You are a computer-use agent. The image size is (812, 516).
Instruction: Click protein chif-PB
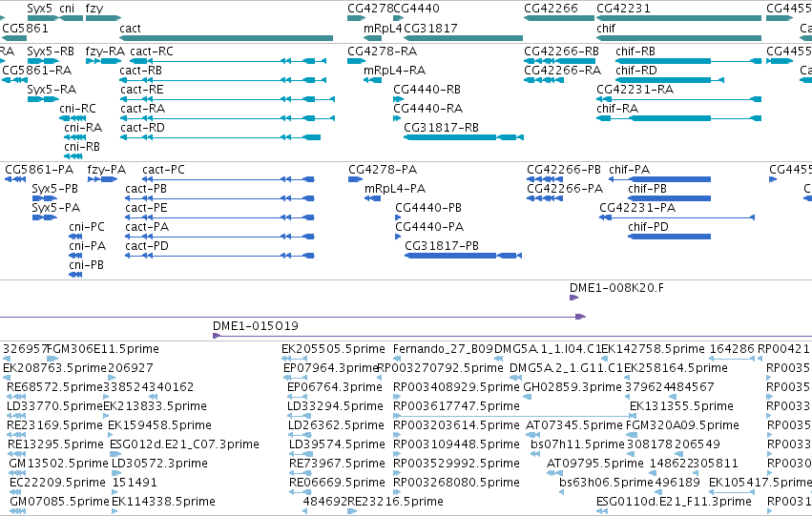pyautogui.click(x=669, y=198)
